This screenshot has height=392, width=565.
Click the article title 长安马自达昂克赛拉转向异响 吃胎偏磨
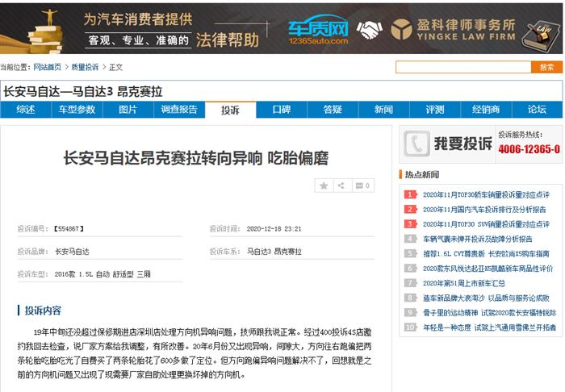[196, 158]
